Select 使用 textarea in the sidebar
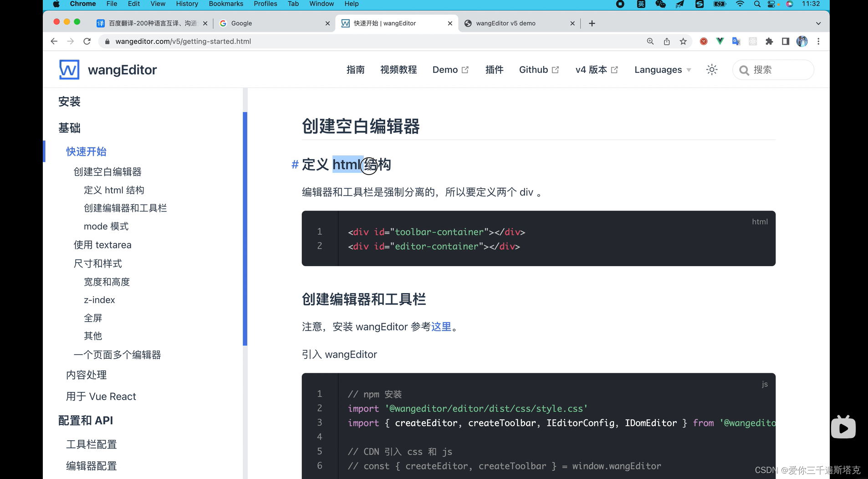The height and width of the screenshot is (479, 868). 102,245
